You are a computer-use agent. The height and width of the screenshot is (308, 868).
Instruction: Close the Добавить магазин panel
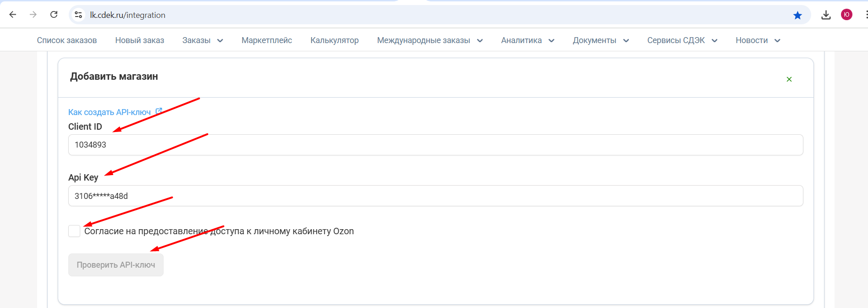tap(789, 79)
